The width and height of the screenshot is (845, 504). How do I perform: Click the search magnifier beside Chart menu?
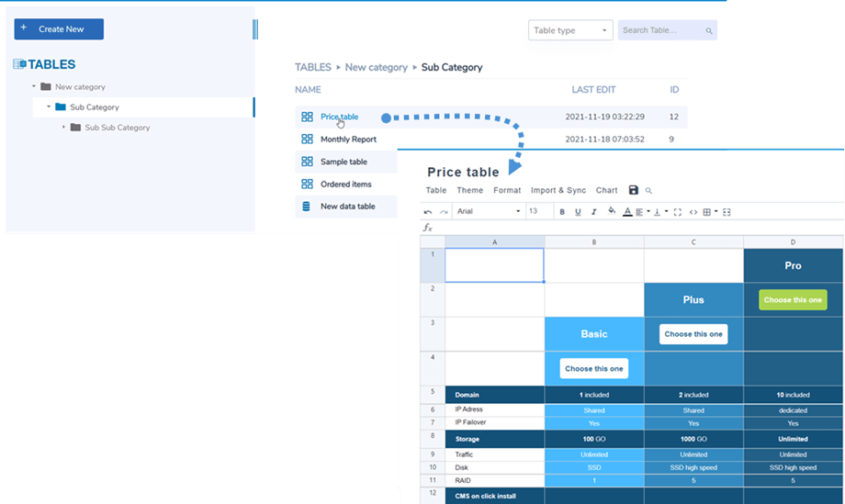648,191
